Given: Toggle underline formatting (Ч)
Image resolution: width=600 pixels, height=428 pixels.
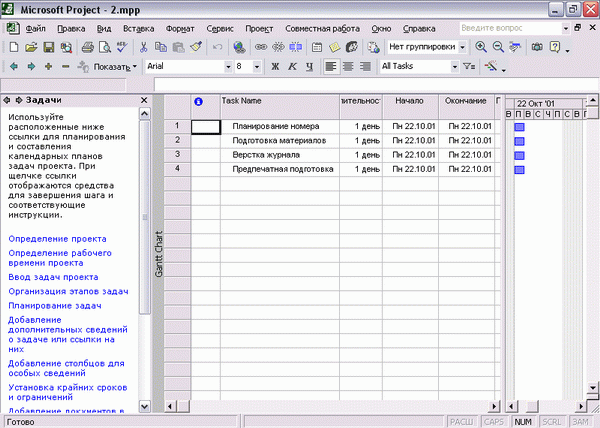Looking at the screenshot, I should [310, 67].
